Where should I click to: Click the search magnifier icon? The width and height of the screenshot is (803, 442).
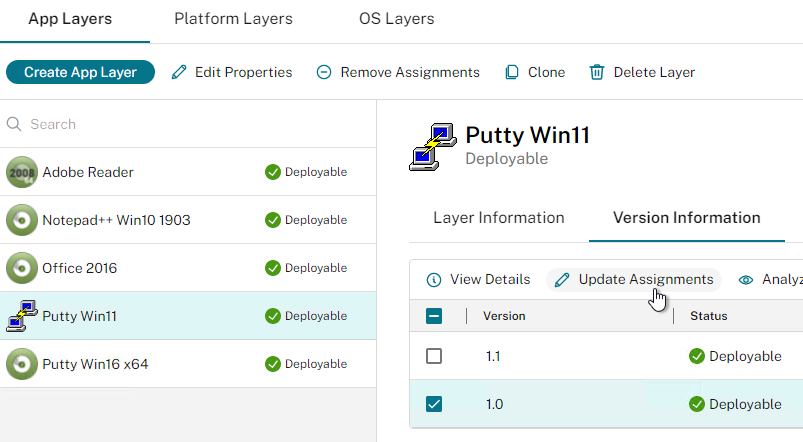coord(14,124)
